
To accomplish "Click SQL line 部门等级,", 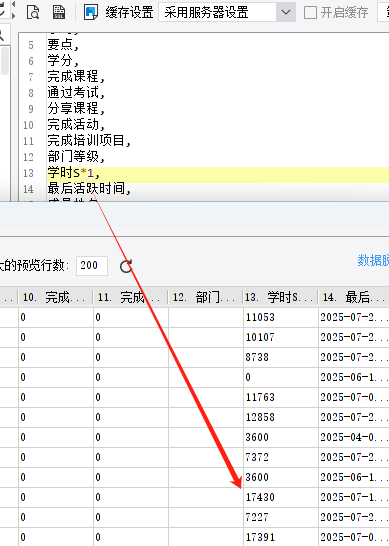I will point(76,157).
